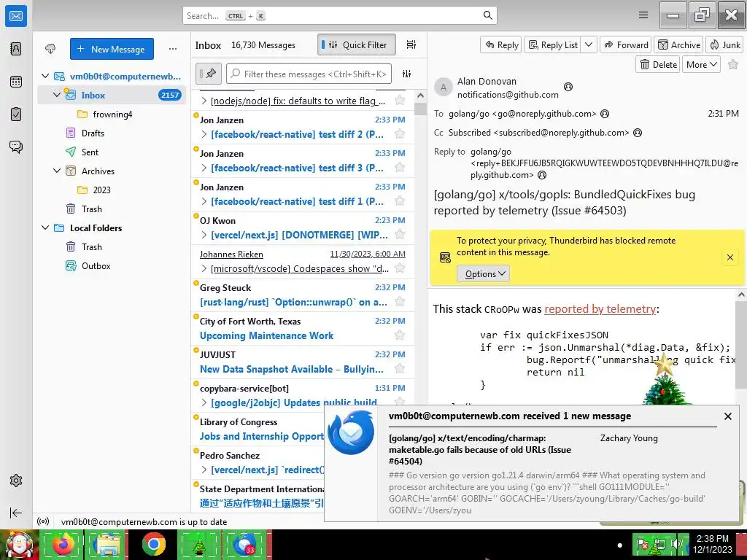The image size is (747, 560).
Task: Collapse the Inbox folder tree
Action: [x=57, y=95]
